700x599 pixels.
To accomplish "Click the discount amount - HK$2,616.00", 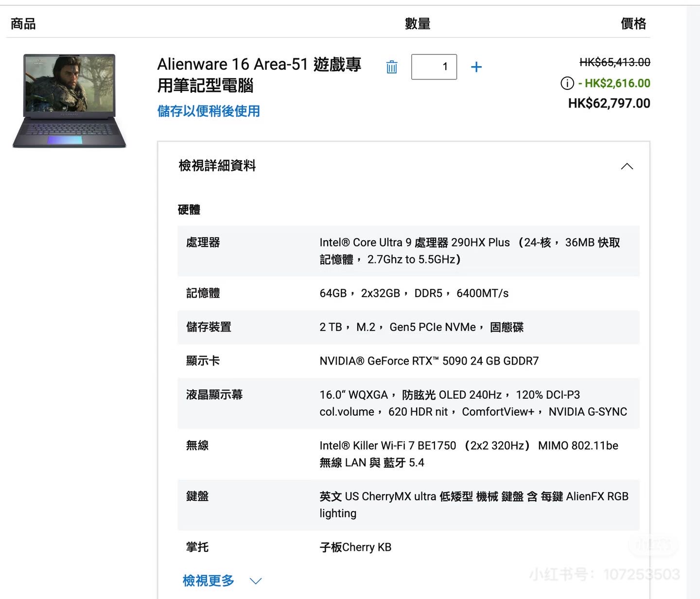I will pyautogui.click(x=614, y=83).
